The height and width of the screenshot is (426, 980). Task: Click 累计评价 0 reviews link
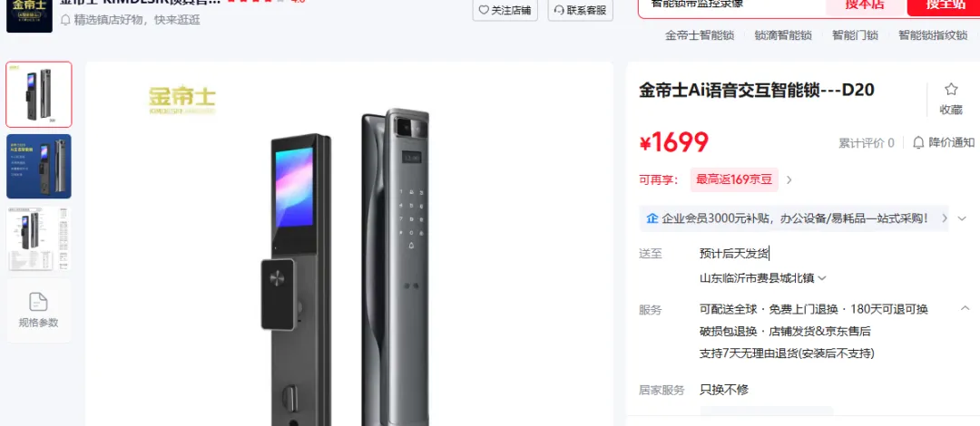tap(867, 143)
